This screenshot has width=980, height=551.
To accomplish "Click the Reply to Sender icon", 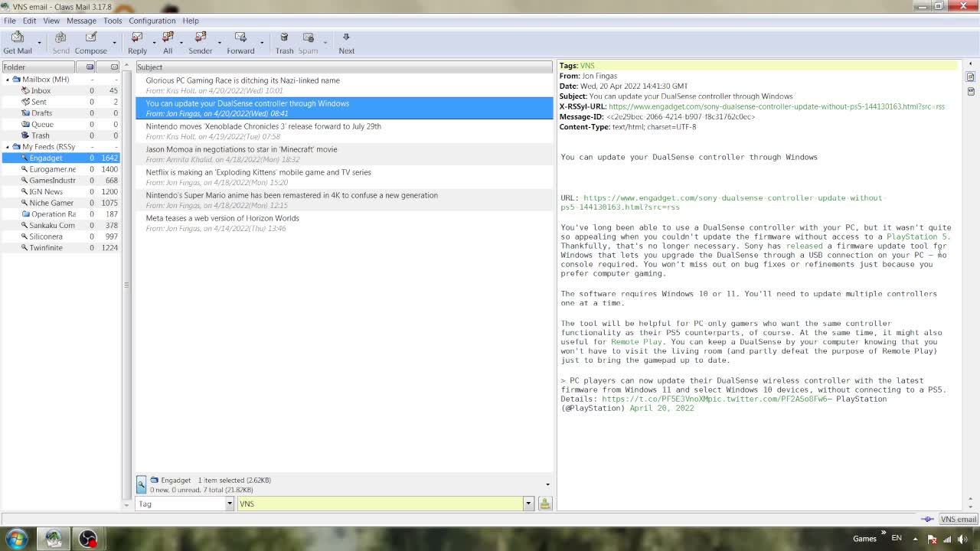I will pyautogui.click(x=201, y=42).
